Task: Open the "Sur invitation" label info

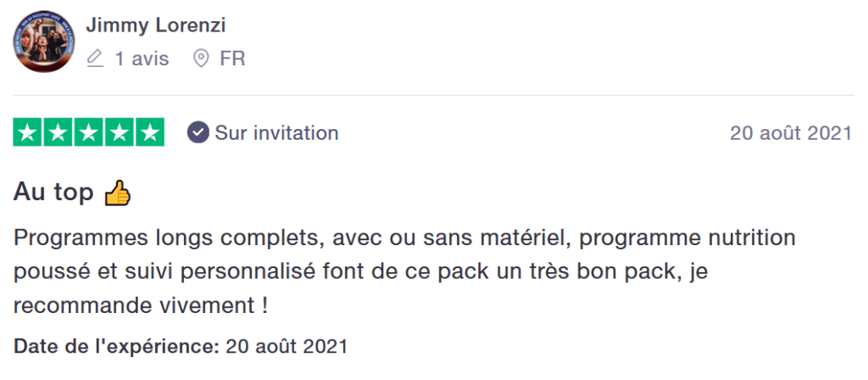Action: click(276, 133)
